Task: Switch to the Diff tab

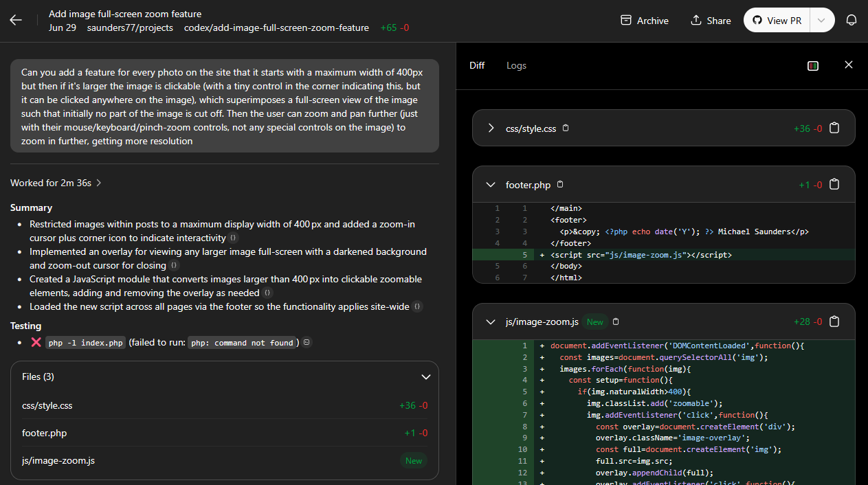Action: click(477, 65)
